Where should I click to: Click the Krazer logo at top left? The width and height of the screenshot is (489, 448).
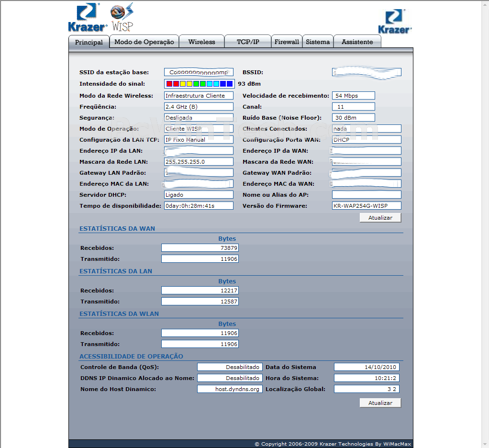[x=88, y=18]
